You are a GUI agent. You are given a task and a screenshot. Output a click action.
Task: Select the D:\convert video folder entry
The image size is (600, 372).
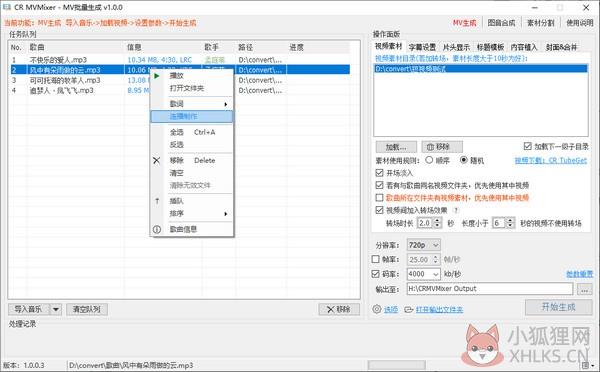click(x=481, y=69)
